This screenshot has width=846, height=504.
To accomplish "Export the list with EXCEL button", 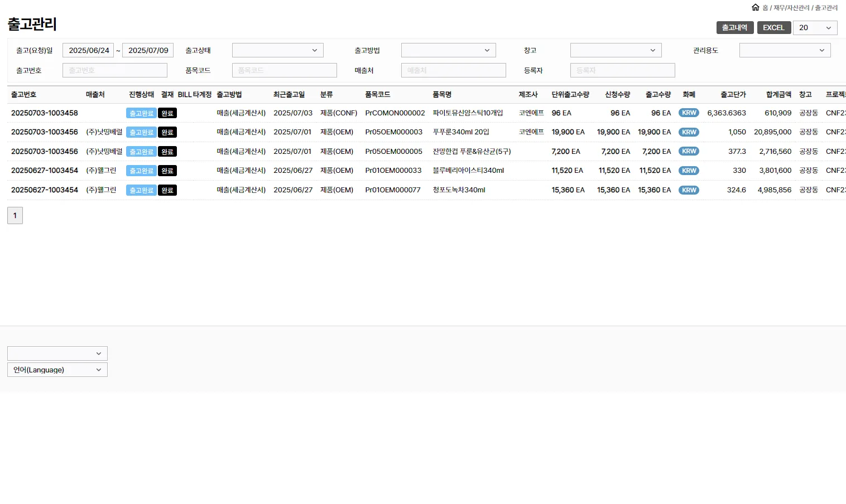I will point(773,27).
